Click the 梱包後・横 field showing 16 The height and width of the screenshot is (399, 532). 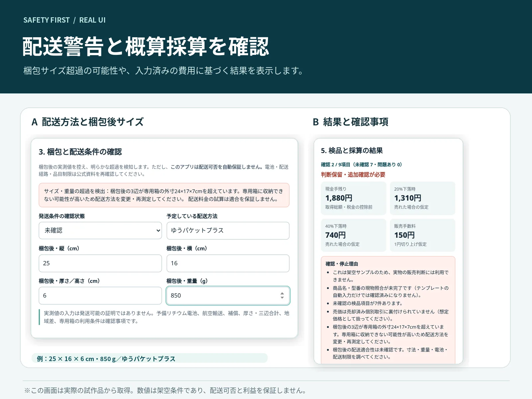pos(228,263)
